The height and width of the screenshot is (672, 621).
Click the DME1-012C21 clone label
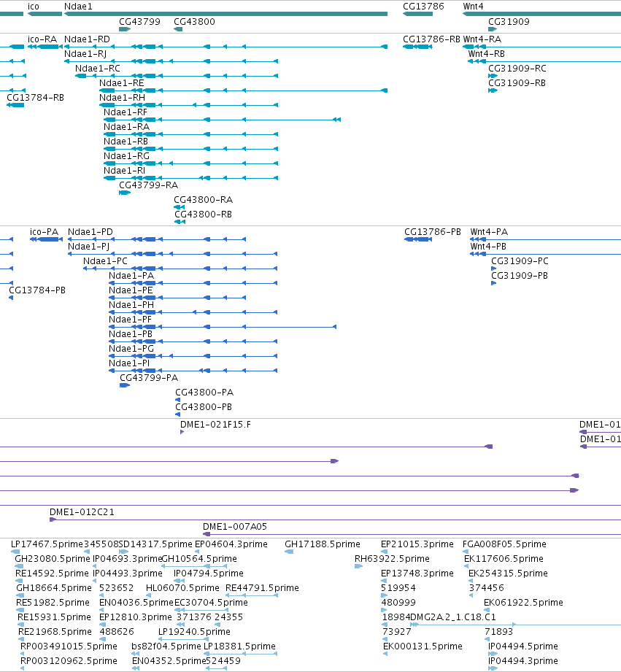point(82,511)
